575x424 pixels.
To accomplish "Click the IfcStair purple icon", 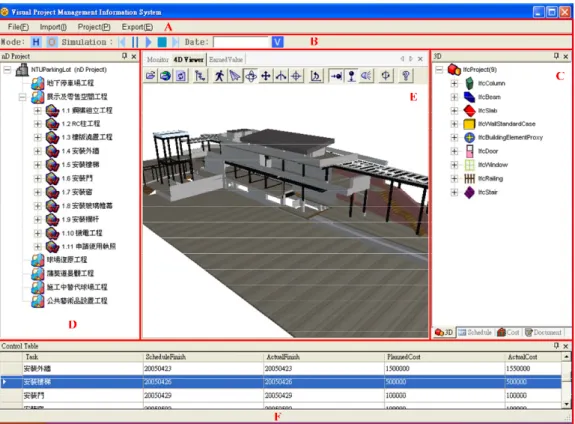I will coord(469,192).
